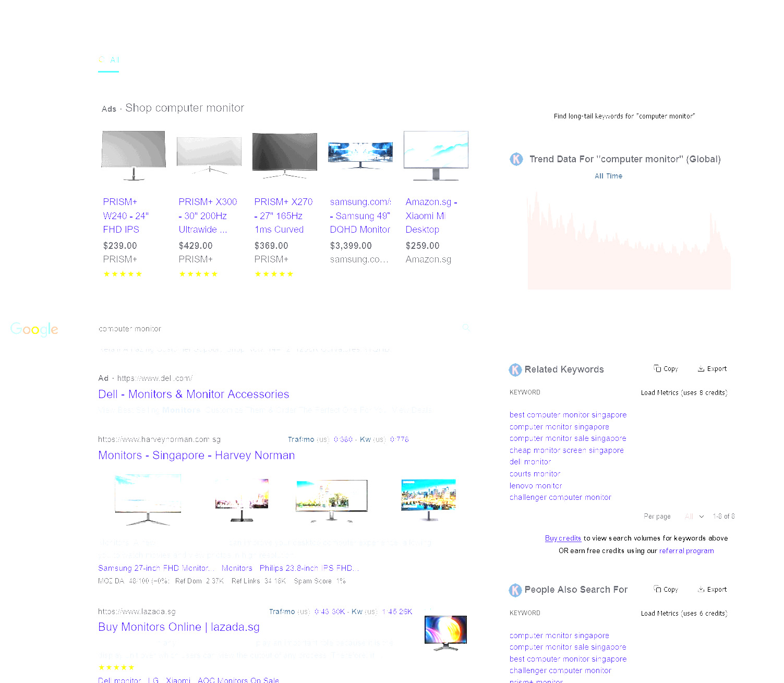Open 'Buy Monitors Online | lazada.sg' result
Screen dimensions: 784x683
point(179,627)
